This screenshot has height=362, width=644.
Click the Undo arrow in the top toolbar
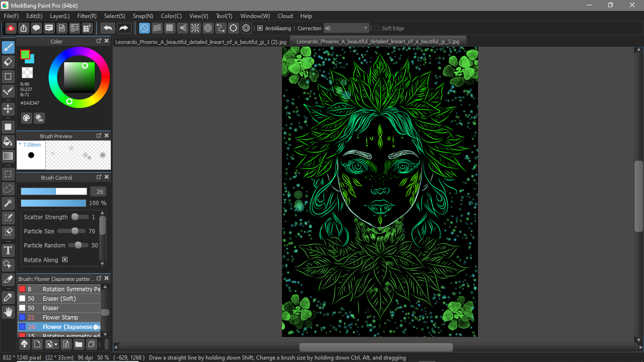[108, 28]
